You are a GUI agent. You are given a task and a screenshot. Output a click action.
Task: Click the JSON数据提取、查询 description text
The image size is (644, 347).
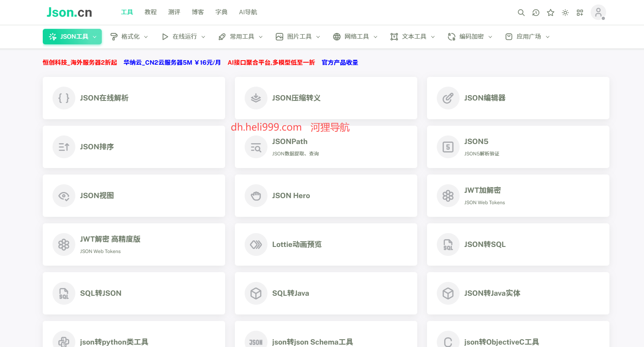click(x=296, y=154)
